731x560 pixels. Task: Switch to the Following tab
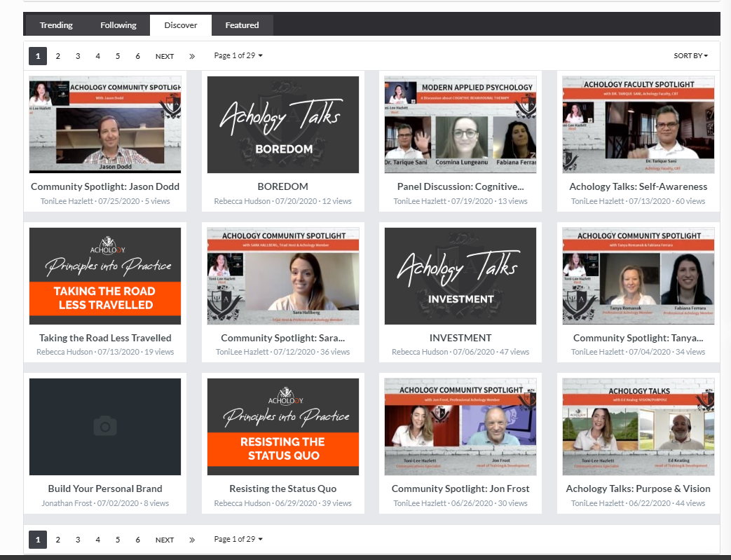(x=118, y=25)
